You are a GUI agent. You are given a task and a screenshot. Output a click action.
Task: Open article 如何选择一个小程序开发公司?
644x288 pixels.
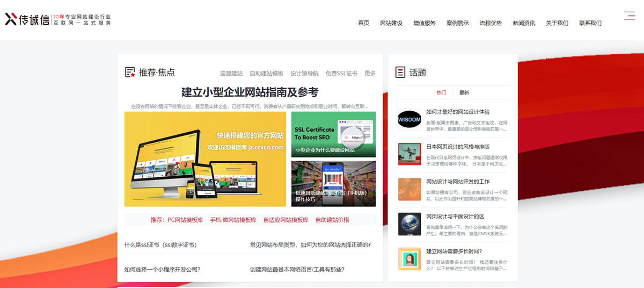[x=162, y=270]
